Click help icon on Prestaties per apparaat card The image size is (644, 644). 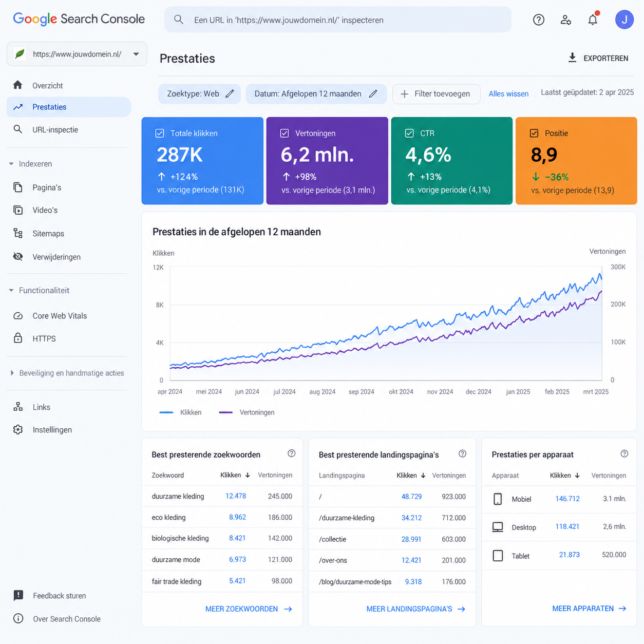624,453
